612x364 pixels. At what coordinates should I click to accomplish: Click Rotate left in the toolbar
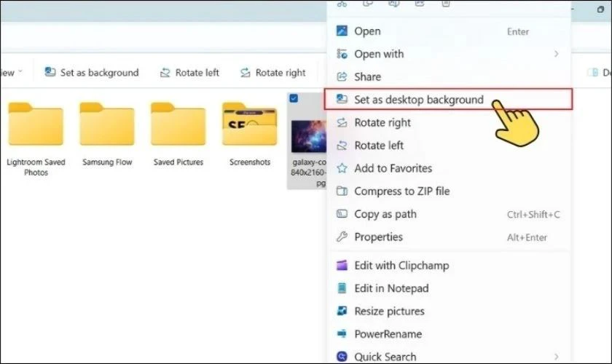(x=189, y=73)
